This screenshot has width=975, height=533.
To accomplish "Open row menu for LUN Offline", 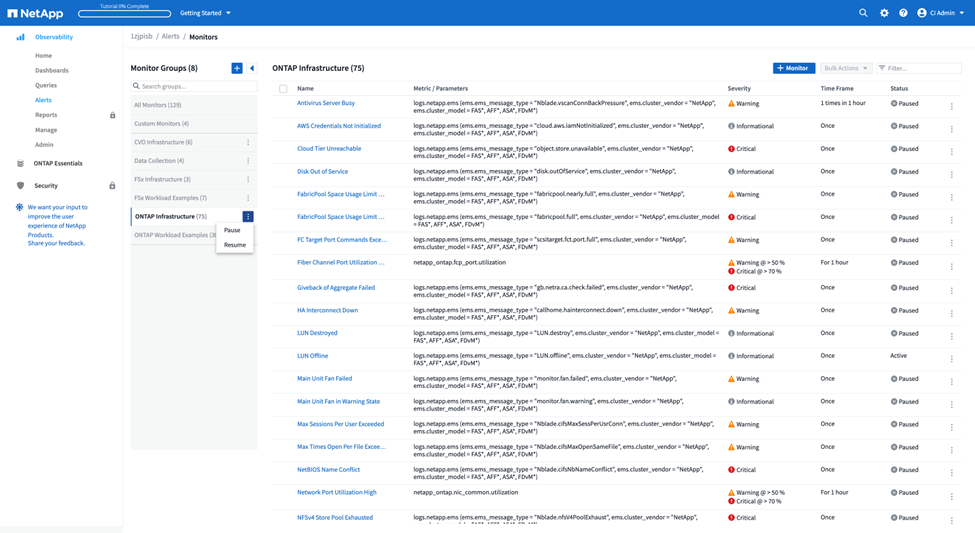I will click(x=951, y=359).
